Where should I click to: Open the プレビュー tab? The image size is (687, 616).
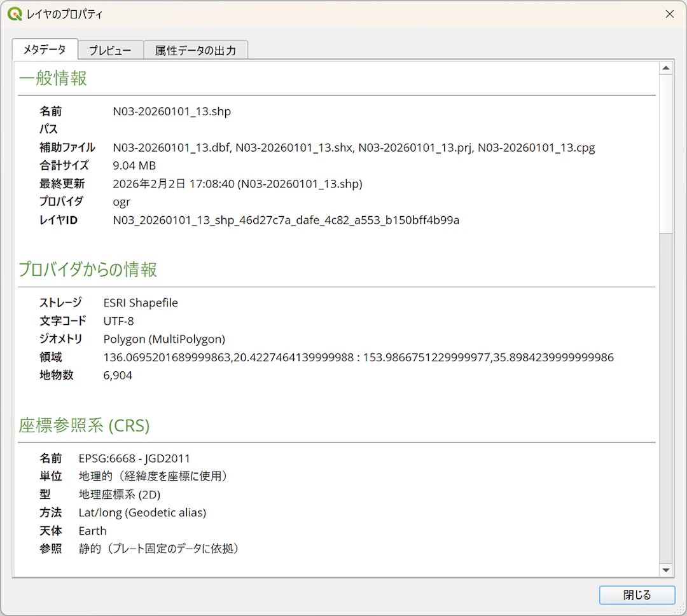tap(111, 50)
